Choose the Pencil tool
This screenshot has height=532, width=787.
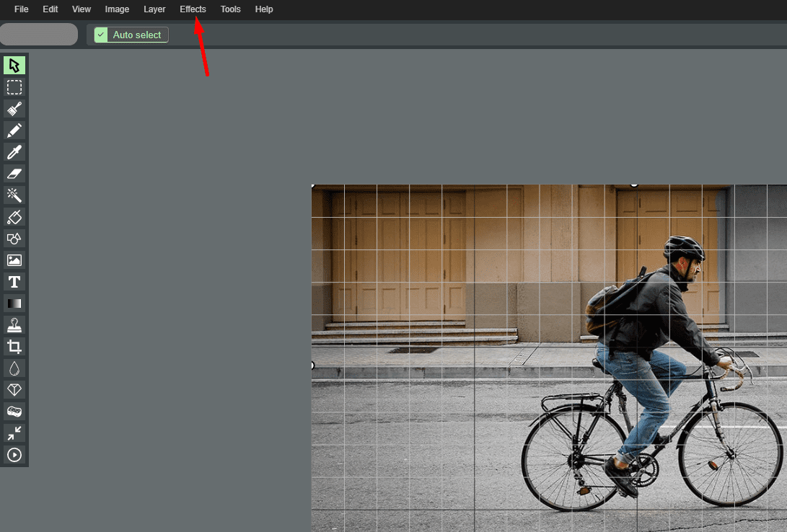click(14, 130)
